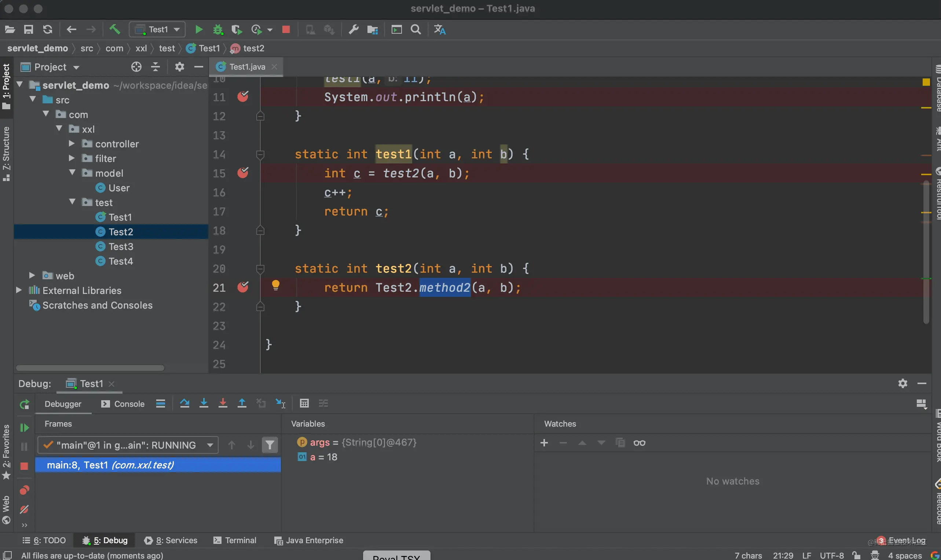The width and height of the screenshot is (941, 560).
Task: Click the Step Into debugger icon
Action: pos(204,404)
